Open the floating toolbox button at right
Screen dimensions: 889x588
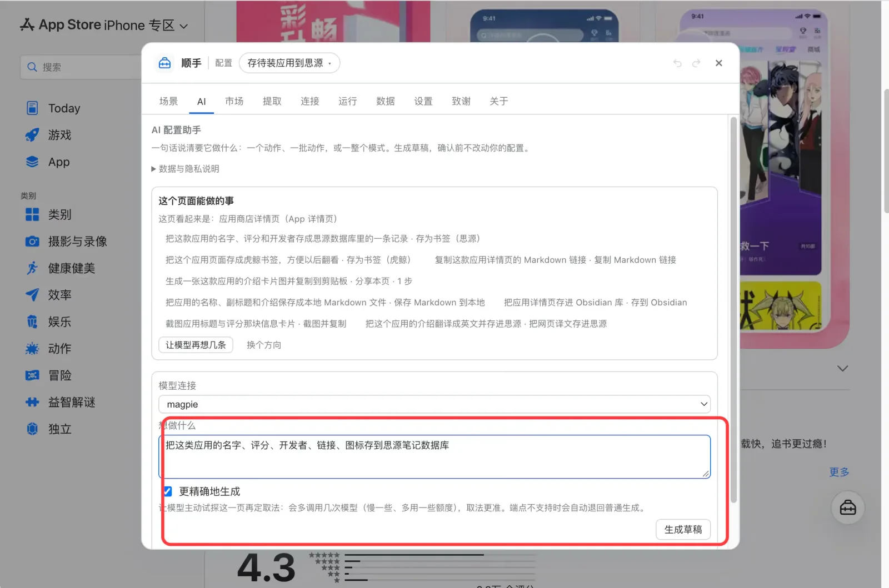pyautogui.click(x=848, y=507)
